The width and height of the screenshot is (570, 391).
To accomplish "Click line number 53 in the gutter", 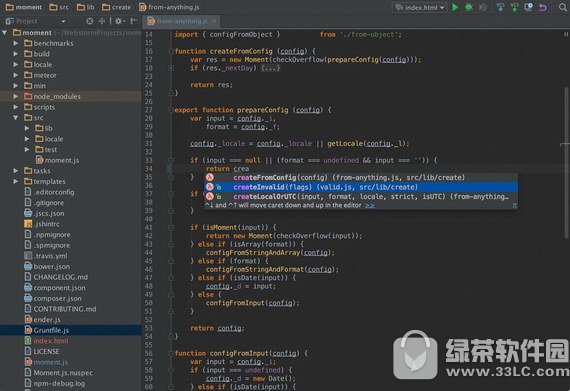I will [x=149, y=328].
